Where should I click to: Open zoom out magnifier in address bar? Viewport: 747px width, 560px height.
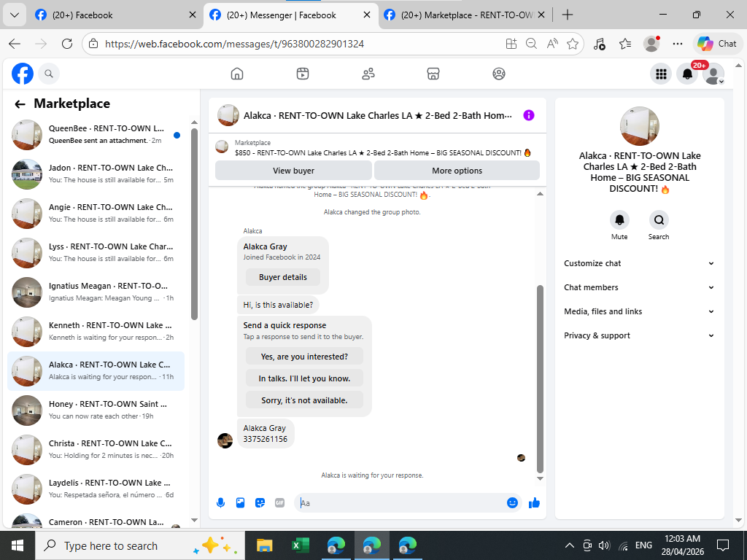(x=531, y=44)
